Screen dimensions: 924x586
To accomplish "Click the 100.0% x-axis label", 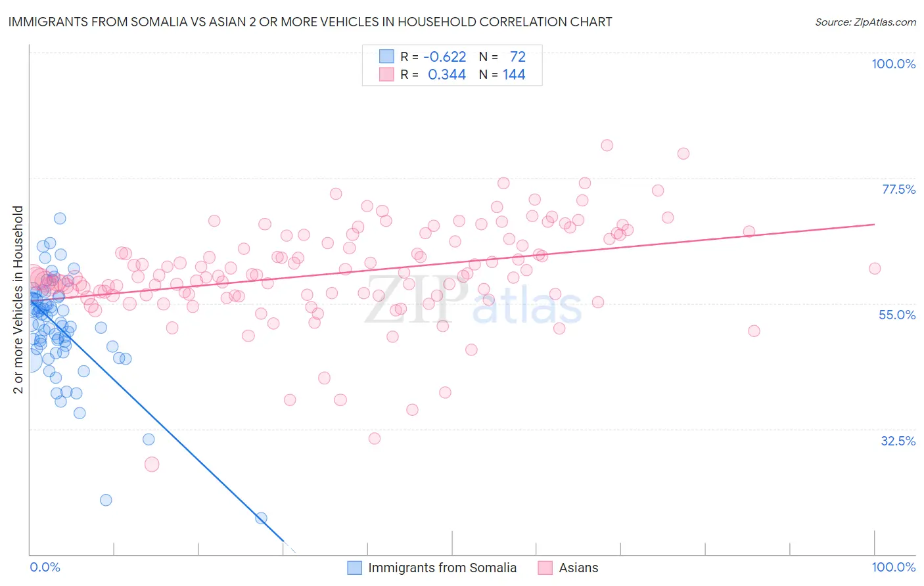I will click(894, 567).
